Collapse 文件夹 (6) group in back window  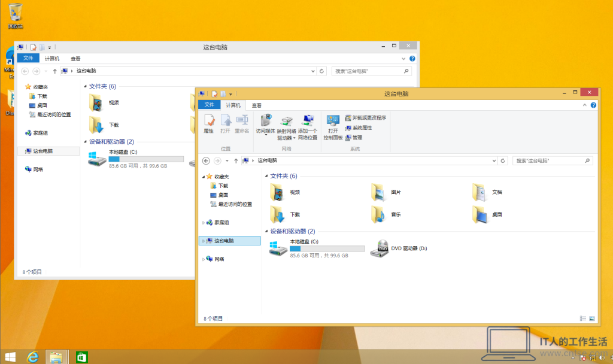click(85, 86)
